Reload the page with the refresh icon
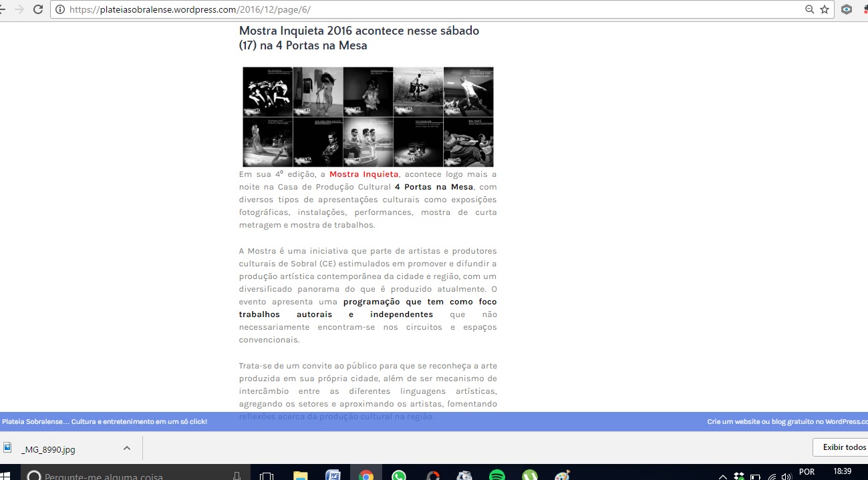This screenshot has width=868, height=480. [38, 9]
